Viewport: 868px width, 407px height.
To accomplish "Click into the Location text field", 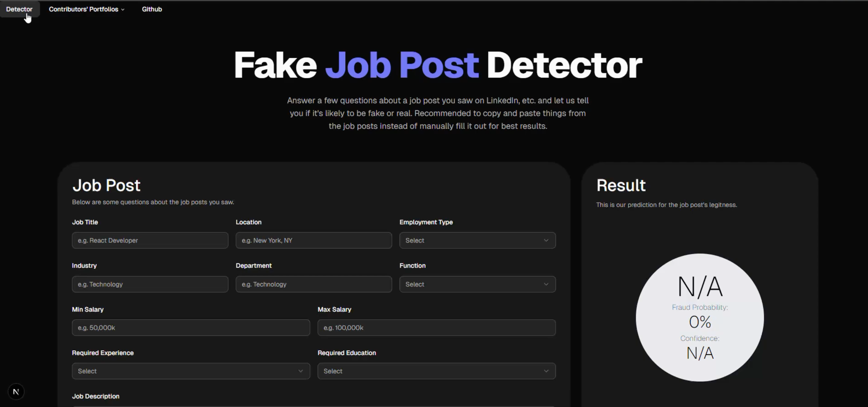I will point(313,240).
